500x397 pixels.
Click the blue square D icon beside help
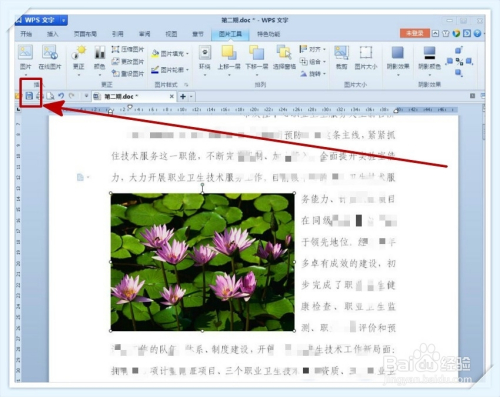467,33
